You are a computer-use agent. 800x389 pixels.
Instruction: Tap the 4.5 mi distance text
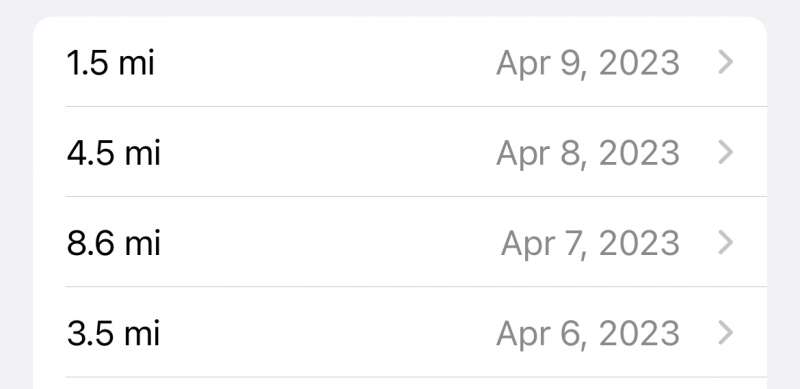tap(114, 153)
